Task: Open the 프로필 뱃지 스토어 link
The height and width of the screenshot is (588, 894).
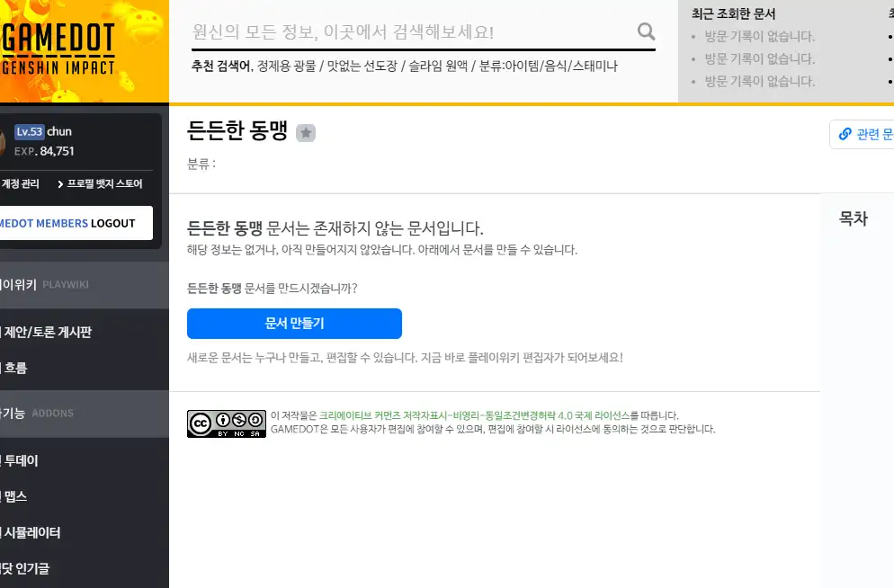Action: [x=100, y=183]
